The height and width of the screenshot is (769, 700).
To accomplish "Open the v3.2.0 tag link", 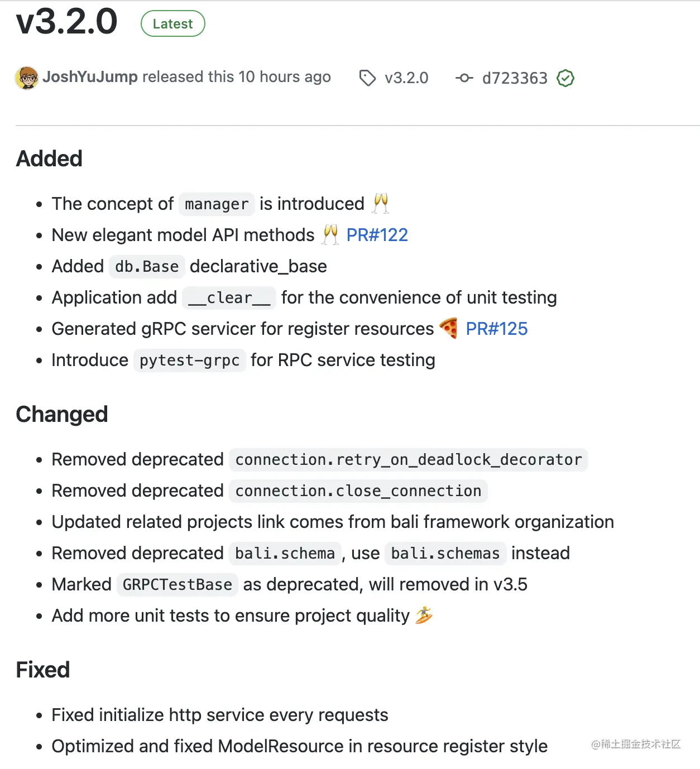I will click(x=406, y=78).
